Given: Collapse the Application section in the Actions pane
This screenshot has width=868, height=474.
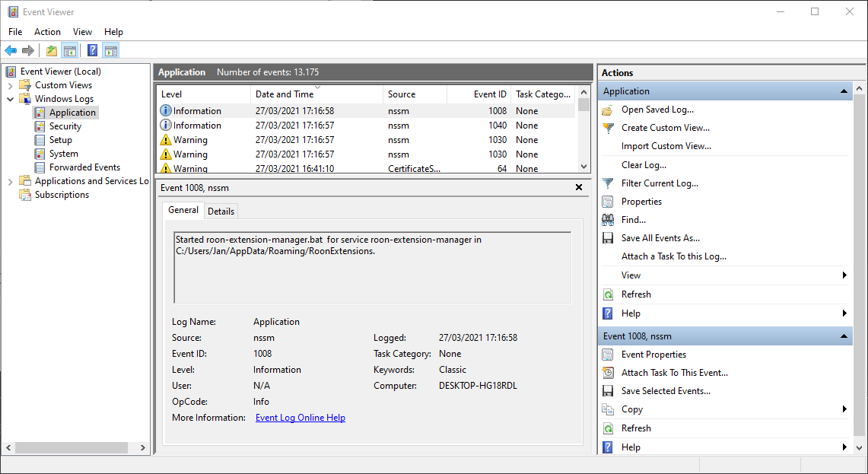Looking at the screenshot, I should click(843, 91).
